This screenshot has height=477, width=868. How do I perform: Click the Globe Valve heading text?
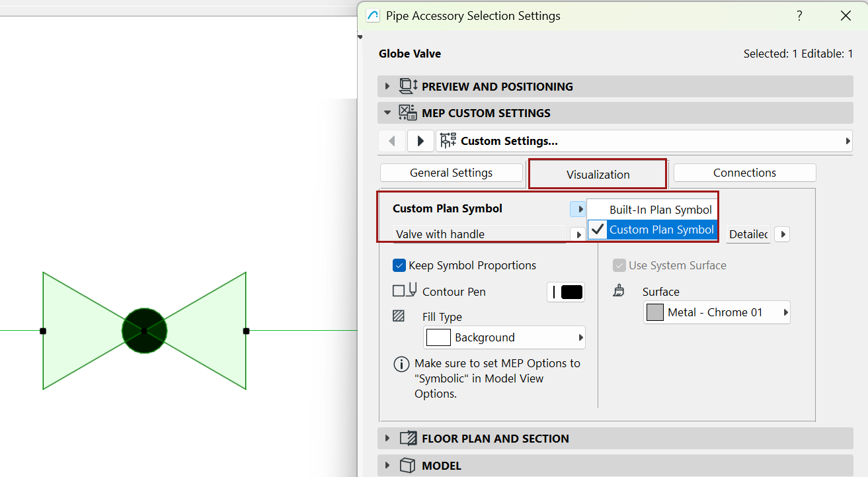[x=410, y=54]
